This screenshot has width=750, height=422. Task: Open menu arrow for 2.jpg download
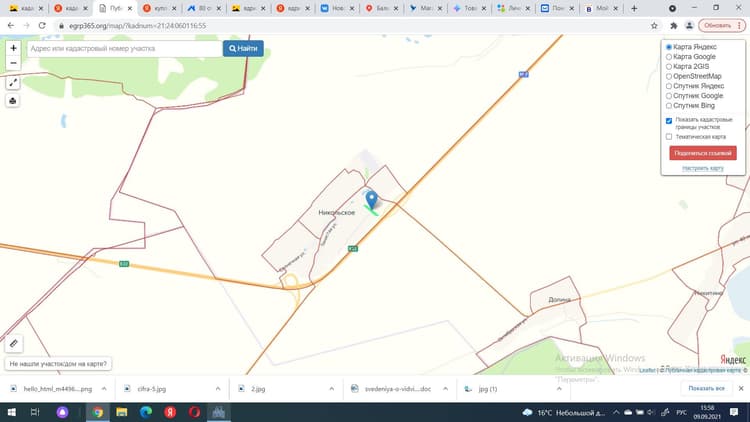[x=331, y=389]
